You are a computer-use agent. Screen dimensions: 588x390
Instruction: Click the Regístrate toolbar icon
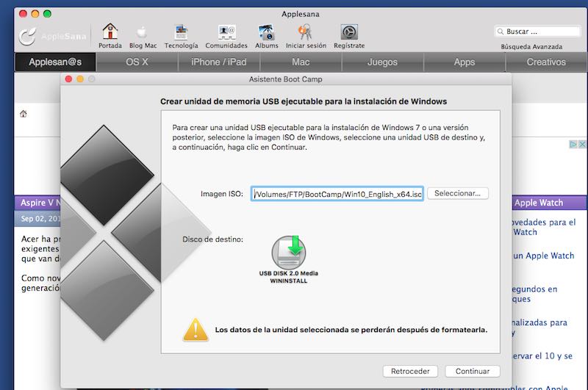[x=349, y=32]
